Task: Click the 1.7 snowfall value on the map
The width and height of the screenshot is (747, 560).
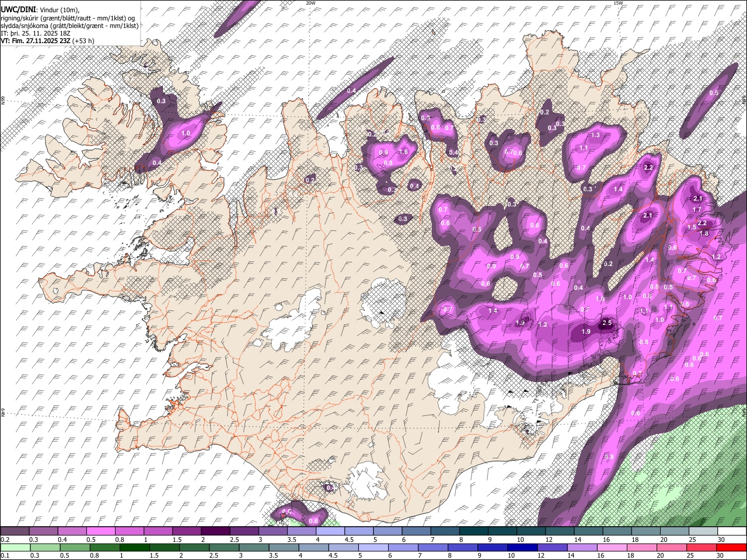Action: (697, 209)
